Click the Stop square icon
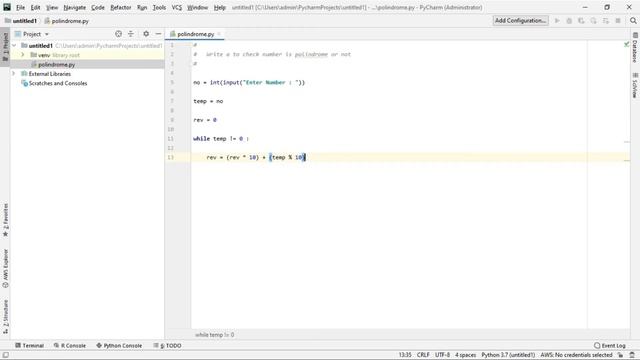The width and height of the screenshot is (640, 360). [618, 21]
